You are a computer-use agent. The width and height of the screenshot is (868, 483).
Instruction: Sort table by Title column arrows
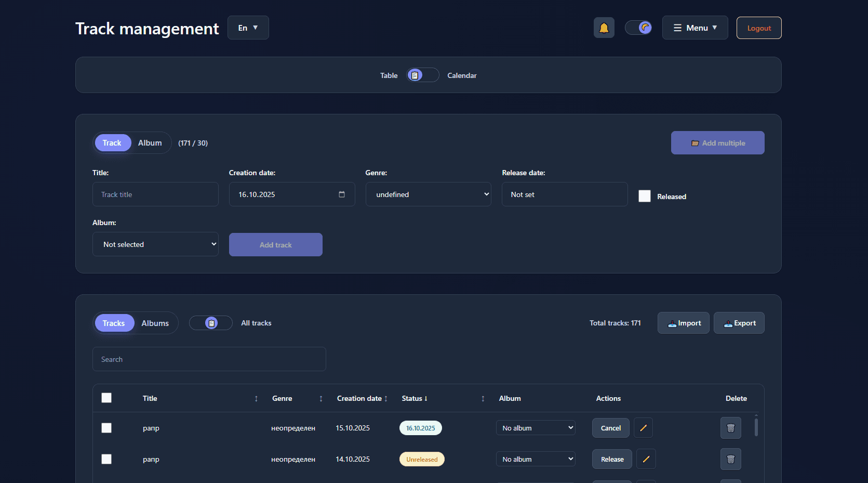[256, 399]
